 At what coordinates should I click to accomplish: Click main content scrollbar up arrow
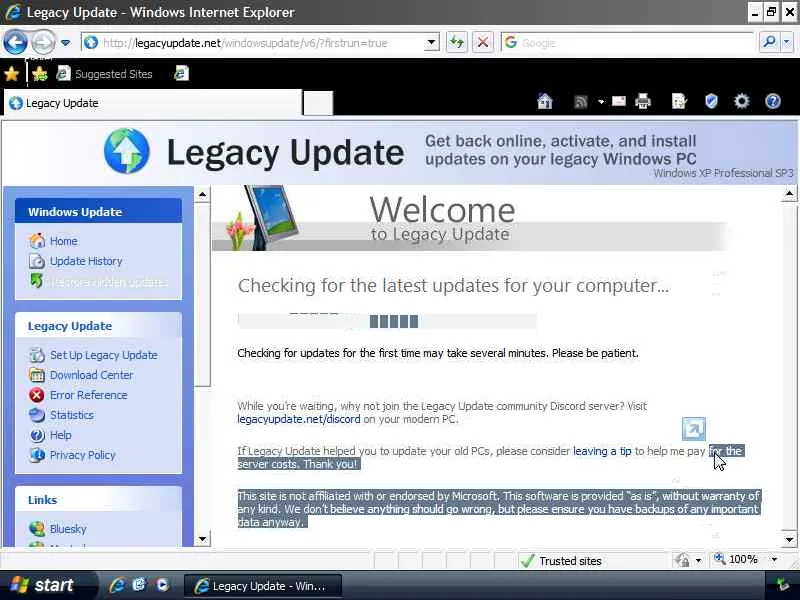pyautogui.click(x=789, y=193)
